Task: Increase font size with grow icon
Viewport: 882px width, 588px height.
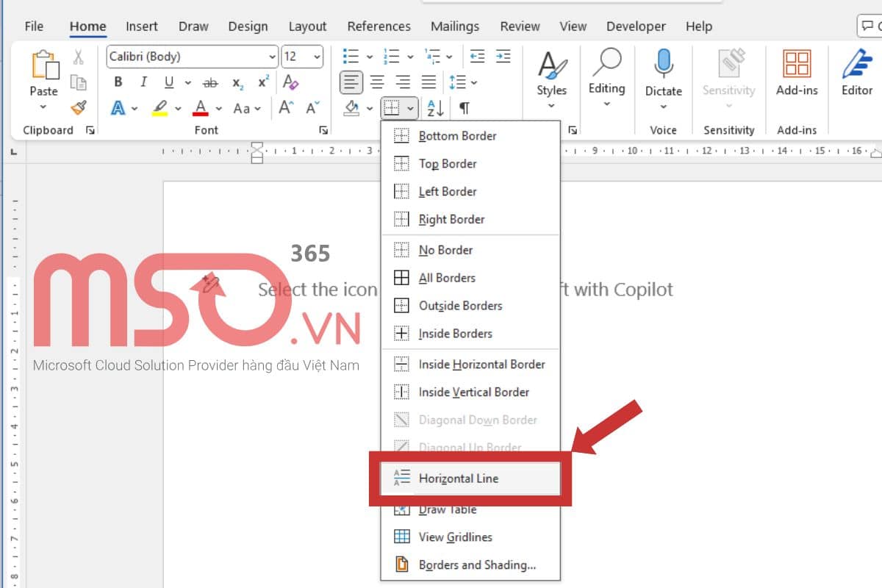Action: coord(286,108)
